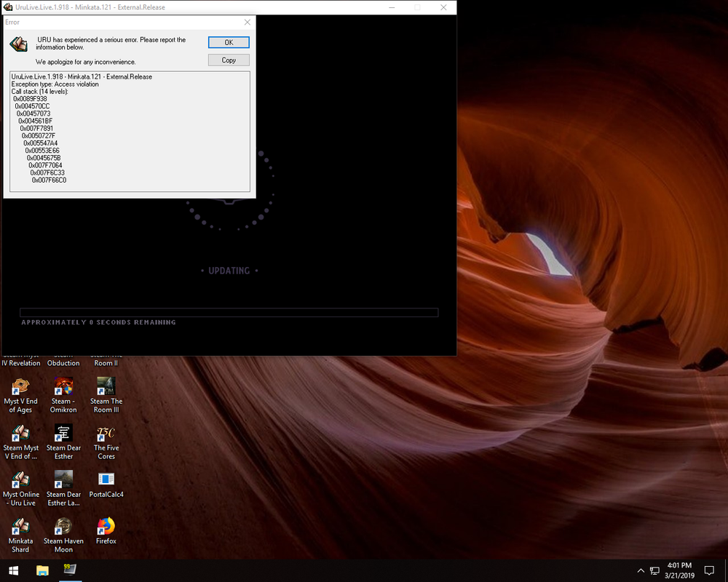The image size is (728, 582).
Task: Open the Windows Start menu
Action: 13,570
